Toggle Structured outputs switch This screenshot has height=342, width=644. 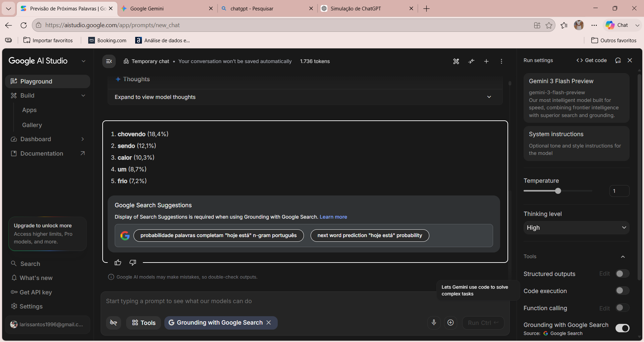tap(622, 274)
